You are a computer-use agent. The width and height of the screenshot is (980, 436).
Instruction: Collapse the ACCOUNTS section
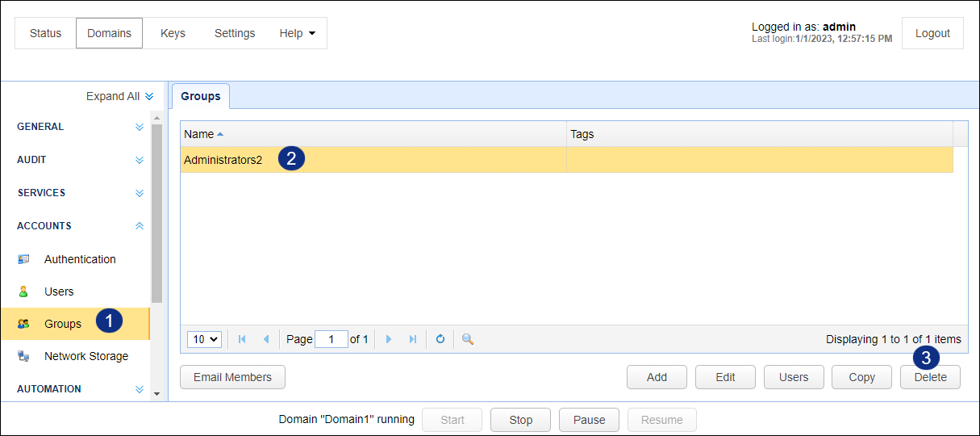click(x=140, y=226)
